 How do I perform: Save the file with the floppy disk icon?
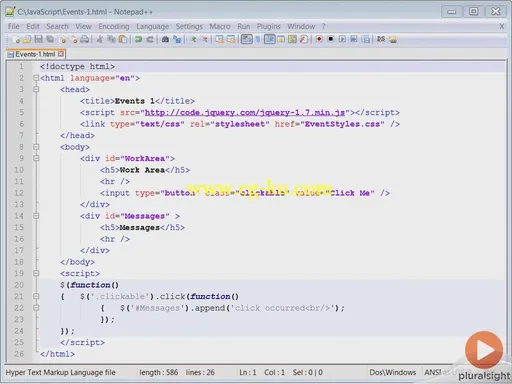coord(38,39)
